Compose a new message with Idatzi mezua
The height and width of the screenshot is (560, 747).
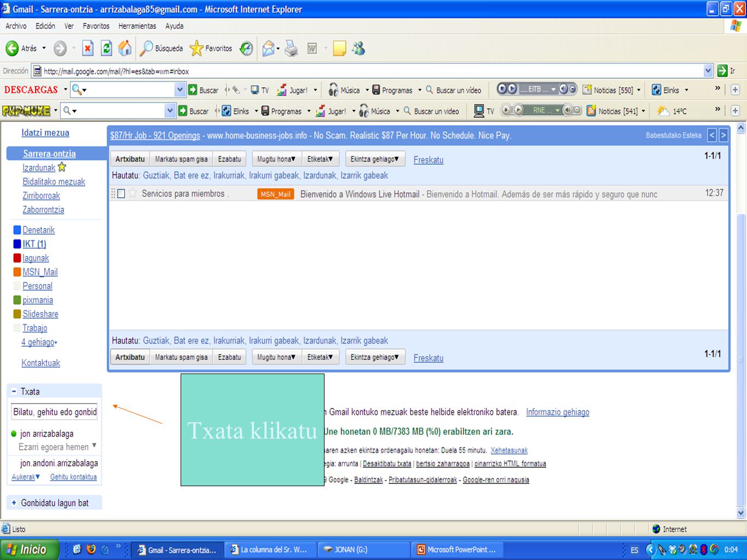[45, 133]
